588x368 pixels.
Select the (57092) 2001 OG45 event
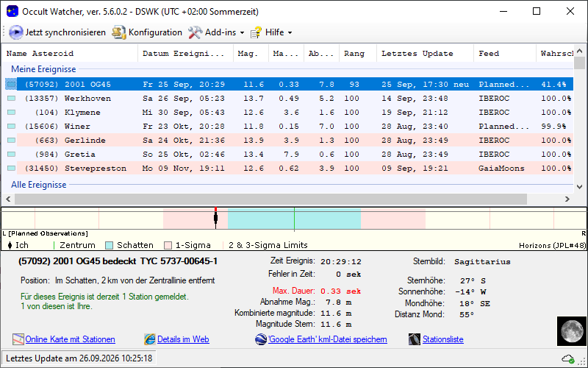[x=288, y=85]
